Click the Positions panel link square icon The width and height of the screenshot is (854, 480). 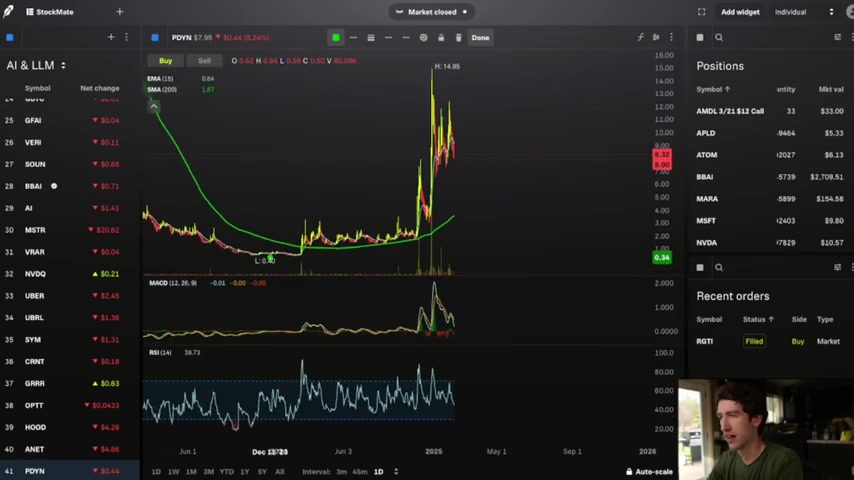click(700, 37)
